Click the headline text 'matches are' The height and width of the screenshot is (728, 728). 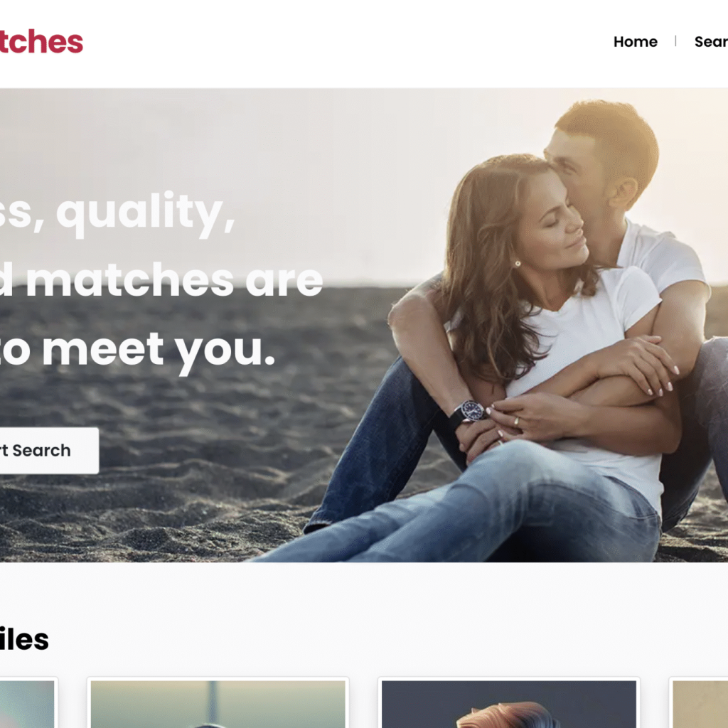click(175, 280)
